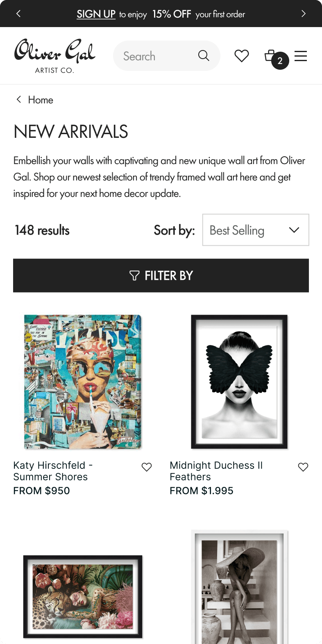
Task: Open the shopping bag showing 2 items
Action: point(272,56)
